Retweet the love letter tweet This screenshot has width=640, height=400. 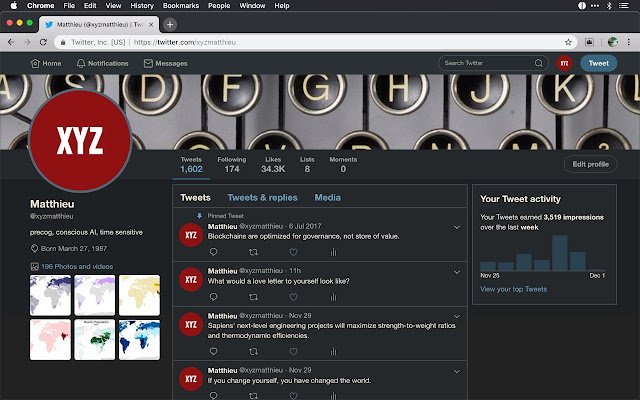(253, 297)
